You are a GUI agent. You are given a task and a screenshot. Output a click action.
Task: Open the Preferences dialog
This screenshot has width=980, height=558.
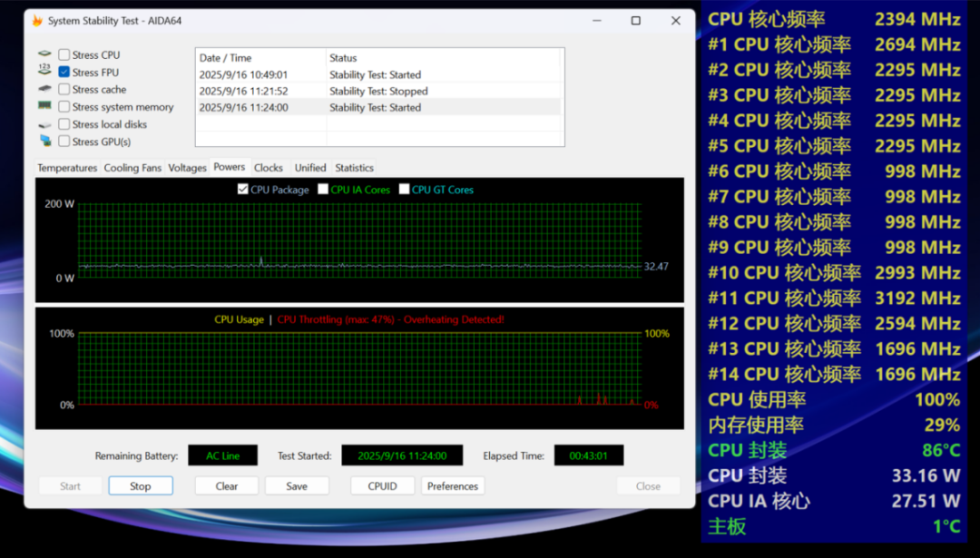[x=453, y=486]
